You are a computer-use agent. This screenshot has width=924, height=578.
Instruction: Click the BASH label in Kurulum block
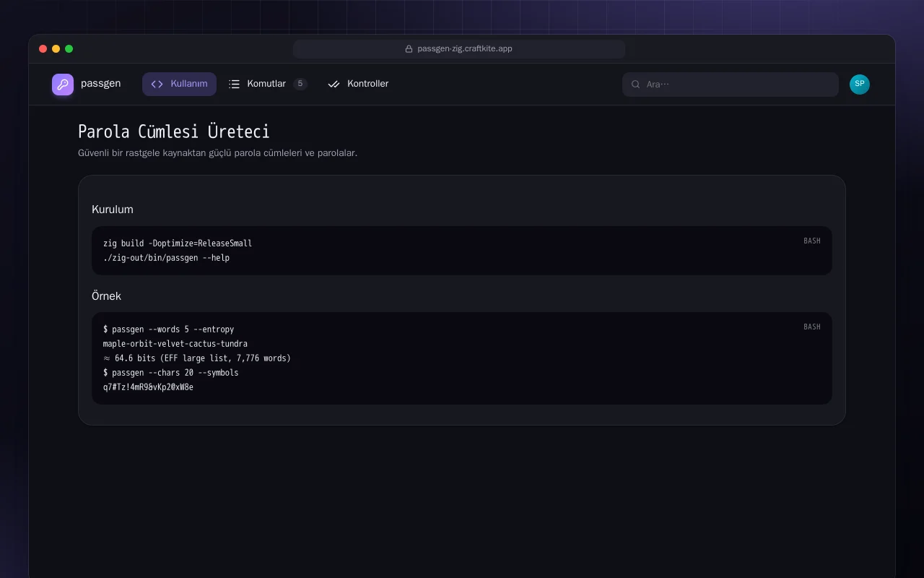point(812,241)
